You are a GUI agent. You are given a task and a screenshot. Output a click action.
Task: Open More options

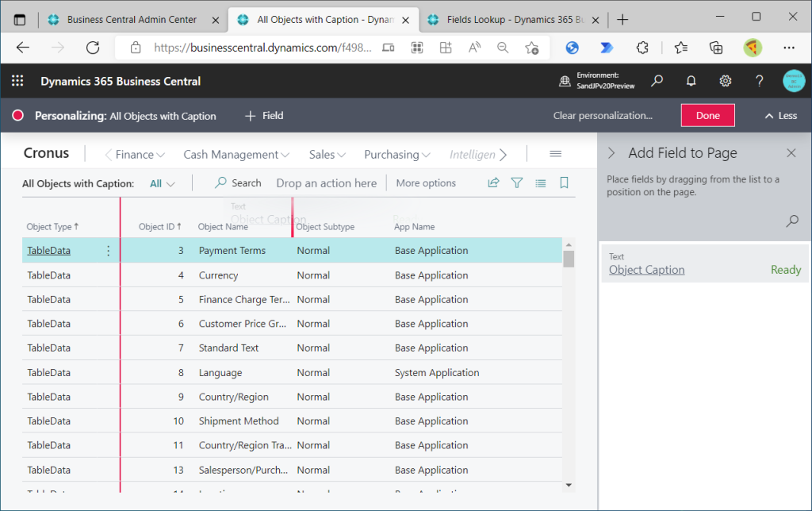(426, 183)
